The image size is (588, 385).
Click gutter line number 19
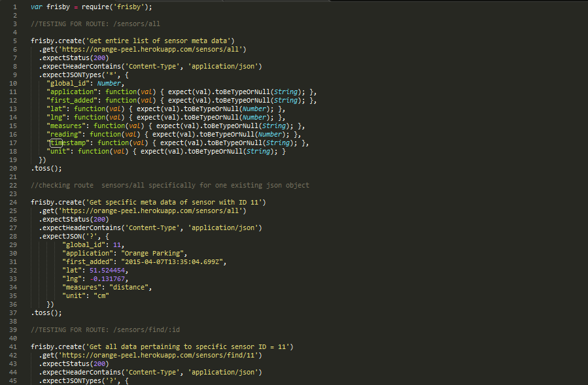coord(13,160)
